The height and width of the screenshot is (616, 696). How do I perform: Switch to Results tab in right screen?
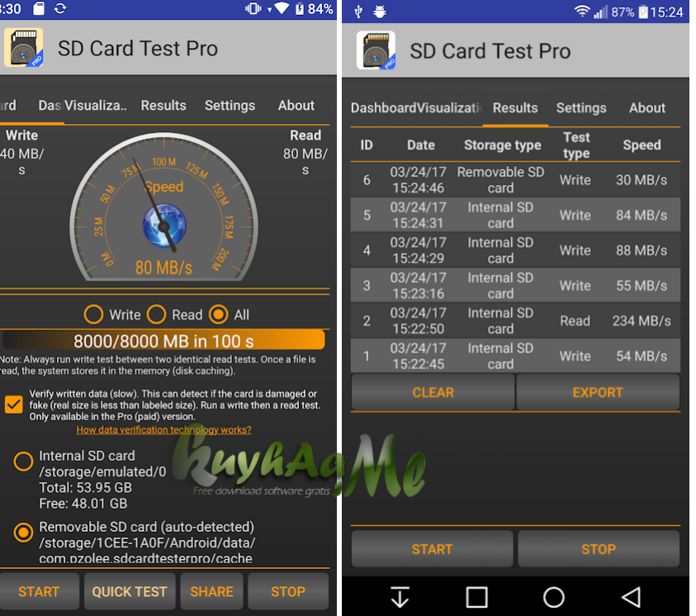515,108
